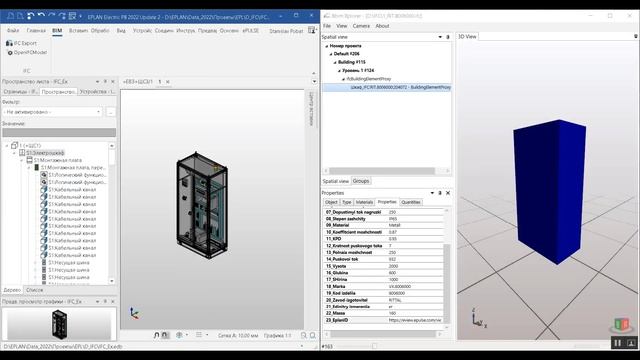Open the Object tab in Properties
The height and width of the screenshot is (360, 640).
tap(331, 202)
